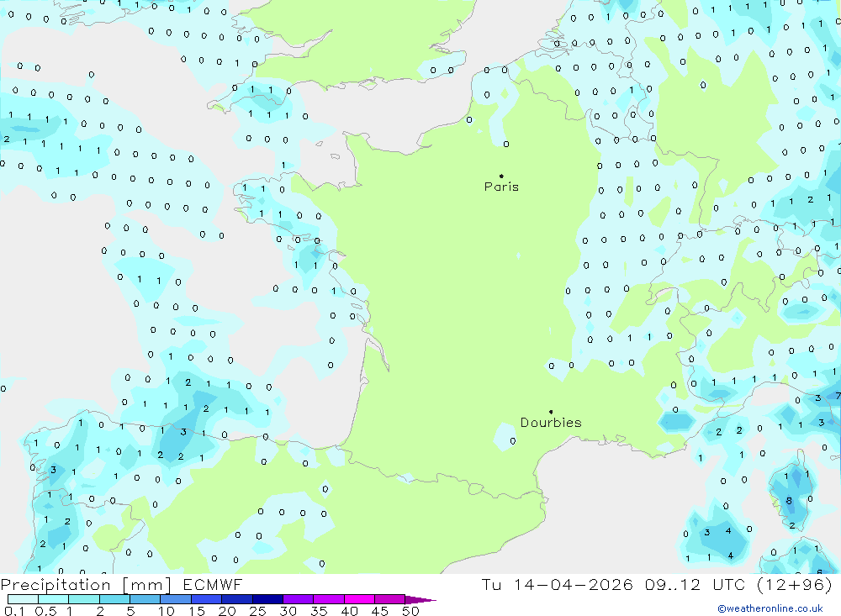Viewport: 841px width, 616px height.
Task: Click the (12+96) forecast offset text
Action: [795, 584]
